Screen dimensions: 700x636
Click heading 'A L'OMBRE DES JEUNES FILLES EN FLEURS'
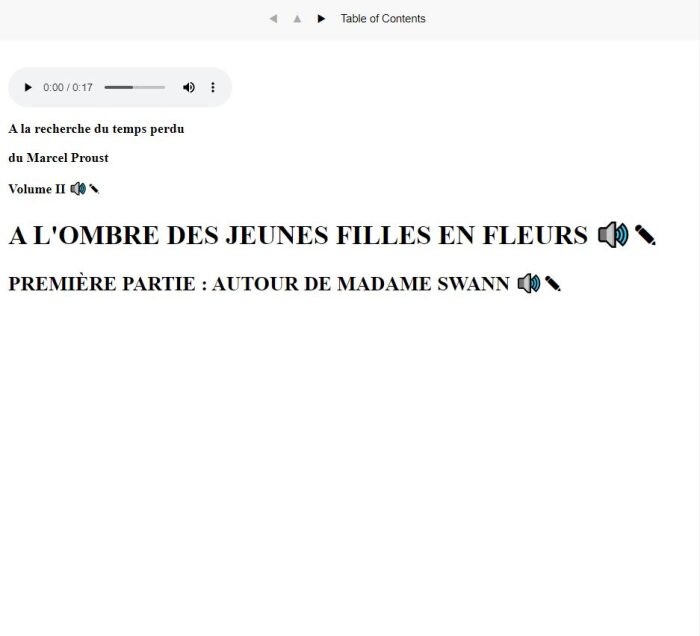coord(298,235)
